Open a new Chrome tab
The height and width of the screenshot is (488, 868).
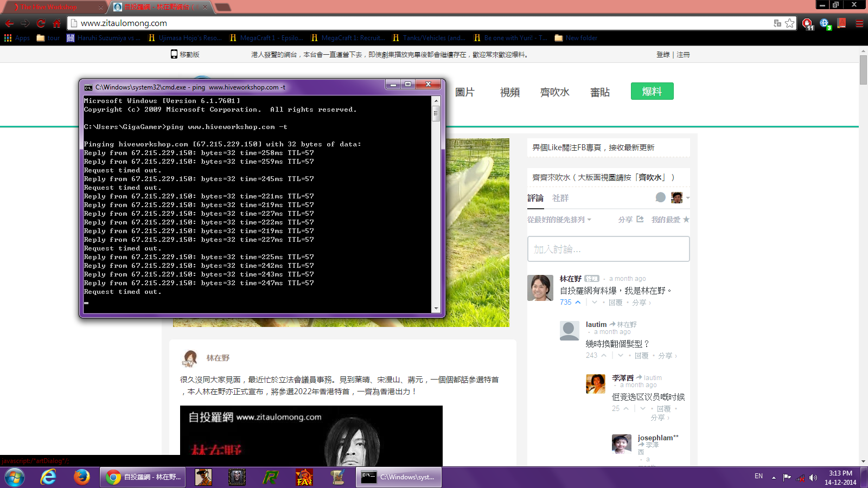coord(223,7)
